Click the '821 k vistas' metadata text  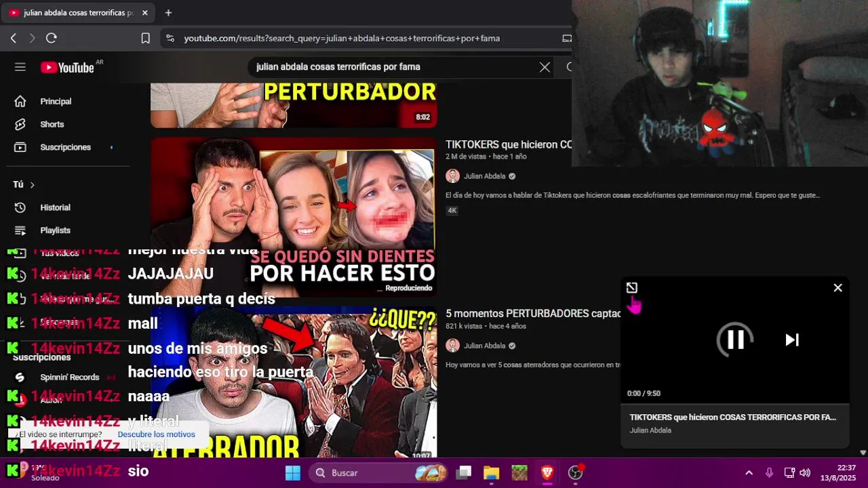click(x=465, y=326)
